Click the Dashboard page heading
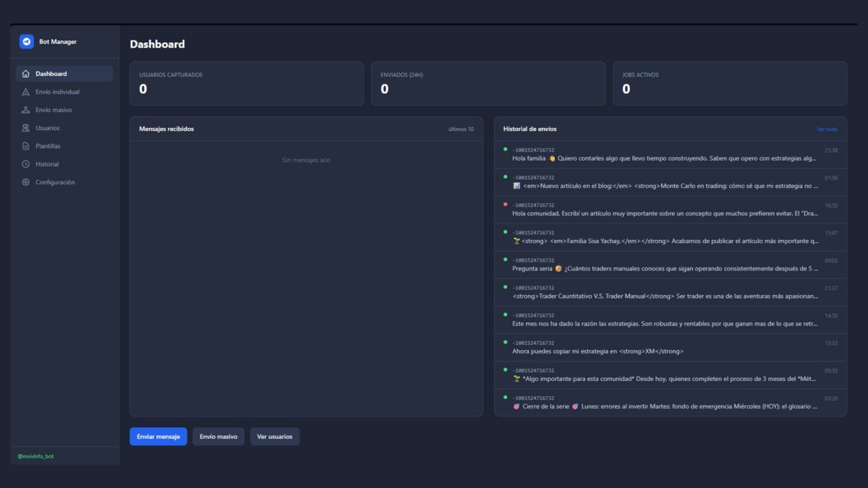This screenshot has height=488, width=868. click(157, 44)
